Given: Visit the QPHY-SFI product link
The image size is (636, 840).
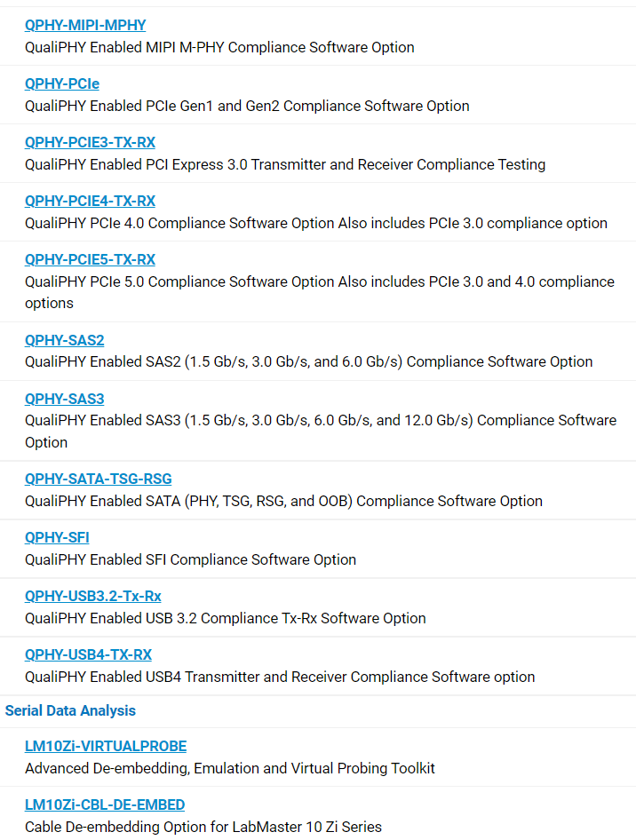Looking at the screenshot, I should tap(57, 537).
